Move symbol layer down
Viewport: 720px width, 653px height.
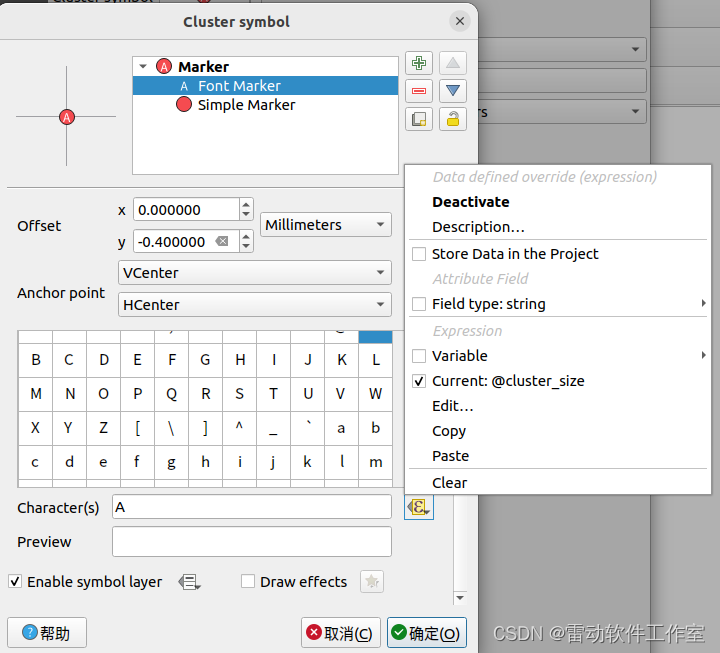pyautogui.click(x=453, y=91)
